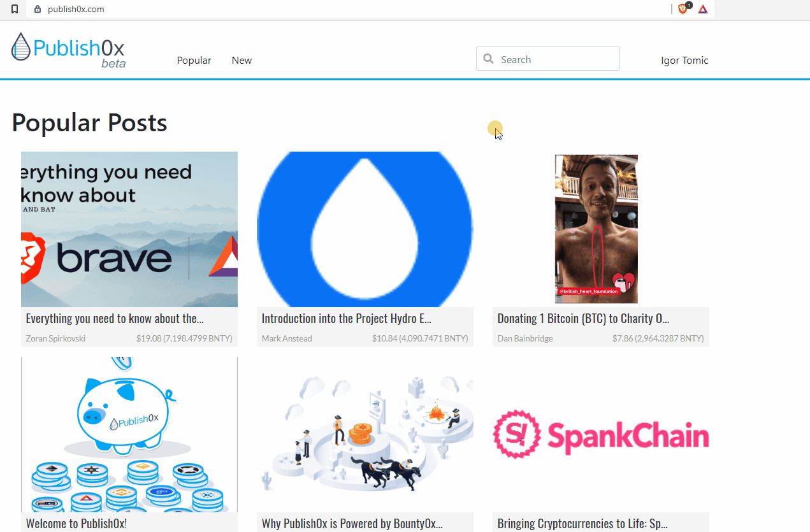Open the Publish0x piggy bank thumbnail
810x532 pixels.
point(129,435)
